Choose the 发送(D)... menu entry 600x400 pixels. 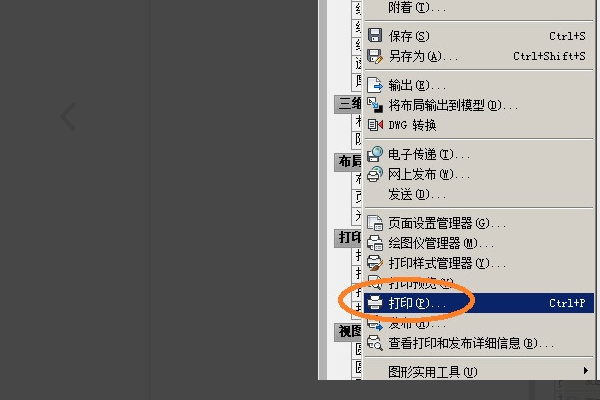[x=478, y=194]
